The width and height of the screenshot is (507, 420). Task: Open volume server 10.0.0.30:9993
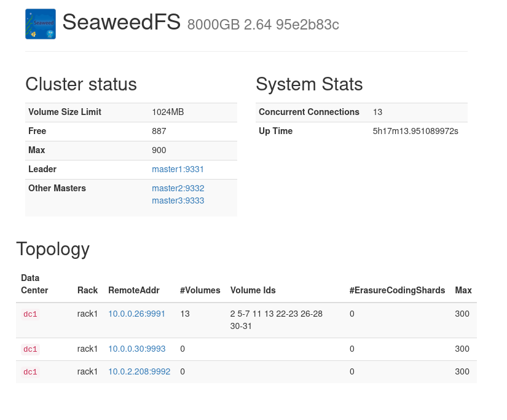tap(137, 349)
